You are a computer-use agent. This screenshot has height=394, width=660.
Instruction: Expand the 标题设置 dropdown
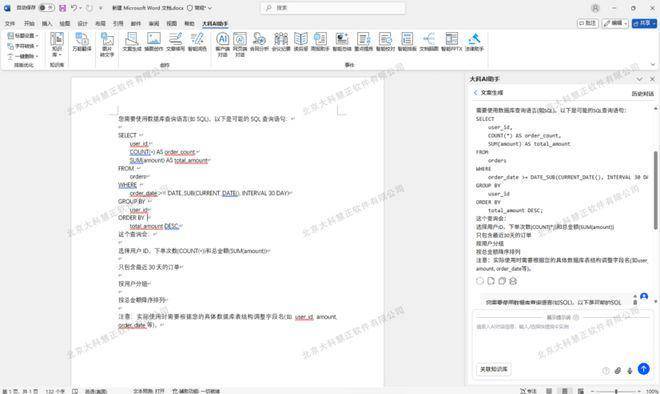[23, 36]
